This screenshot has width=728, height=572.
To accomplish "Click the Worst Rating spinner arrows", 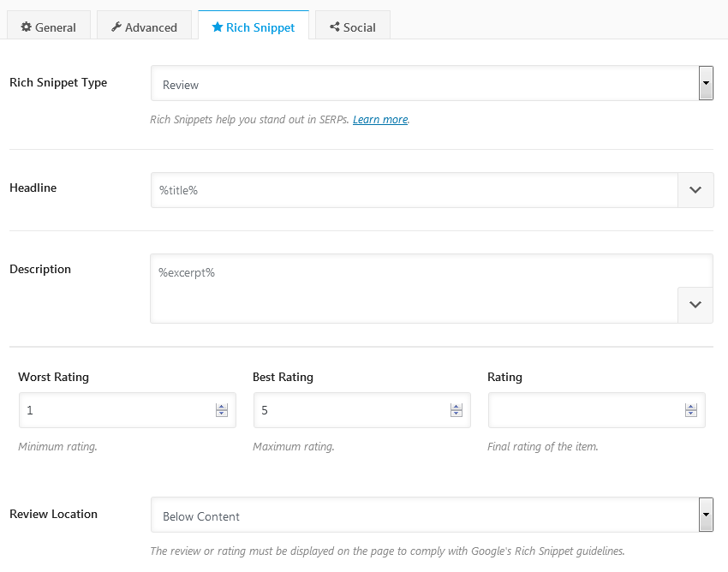I will coord(222,410).
